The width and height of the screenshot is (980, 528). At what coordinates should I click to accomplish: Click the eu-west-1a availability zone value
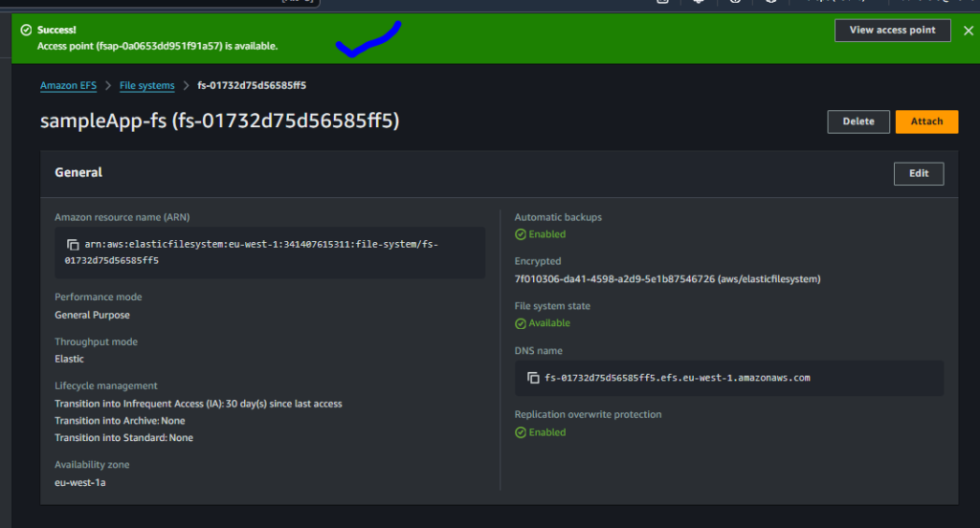click(80, 482)
